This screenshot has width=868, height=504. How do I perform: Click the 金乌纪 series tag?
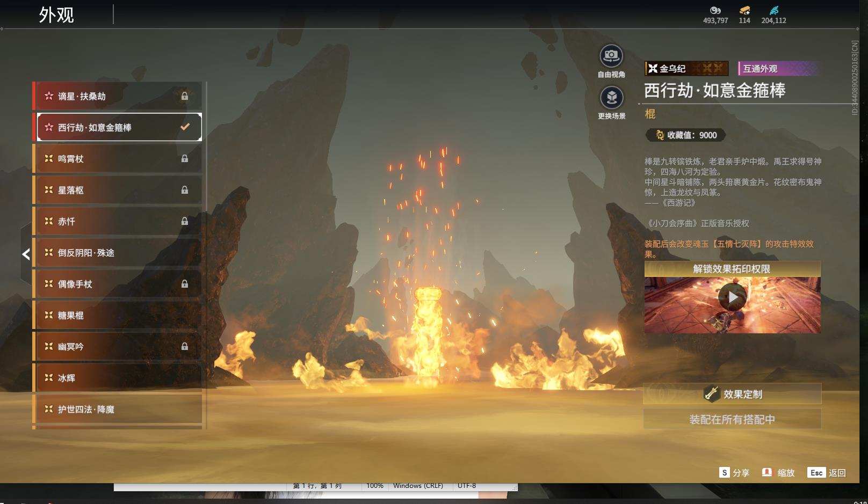[686, 68]
